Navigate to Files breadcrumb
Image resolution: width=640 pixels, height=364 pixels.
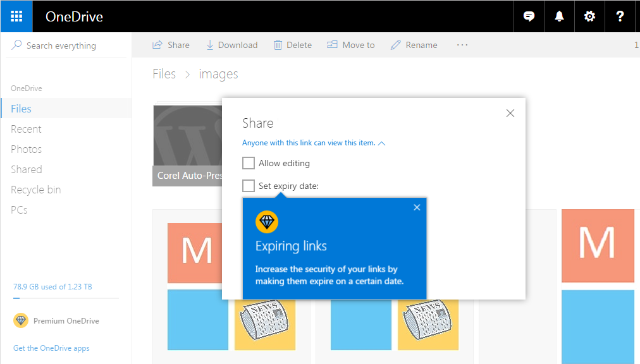tap(164, 74)
